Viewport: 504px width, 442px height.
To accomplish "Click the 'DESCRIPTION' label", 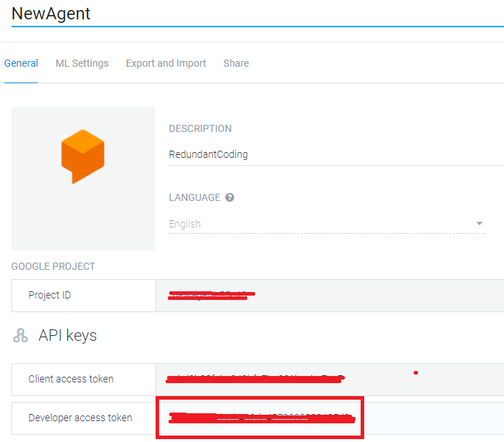I will (200, 128).
